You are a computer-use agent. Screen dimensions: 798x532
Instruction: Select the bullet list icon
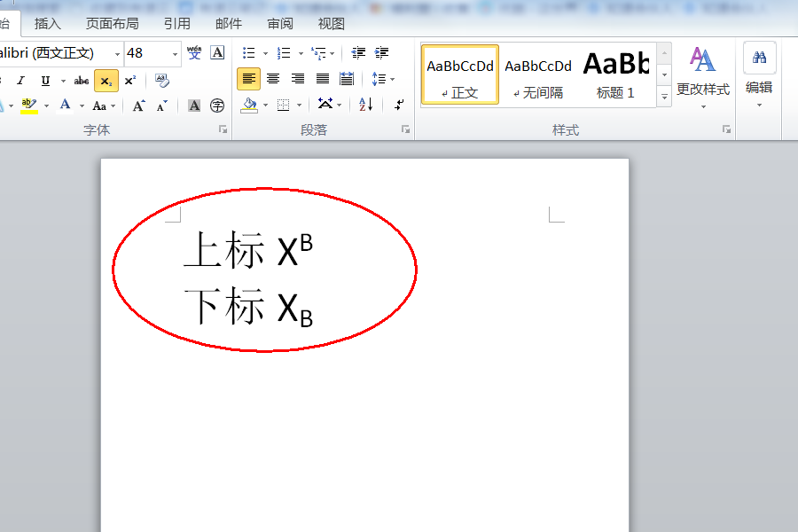pyautogui.click(x=247, y=51)
